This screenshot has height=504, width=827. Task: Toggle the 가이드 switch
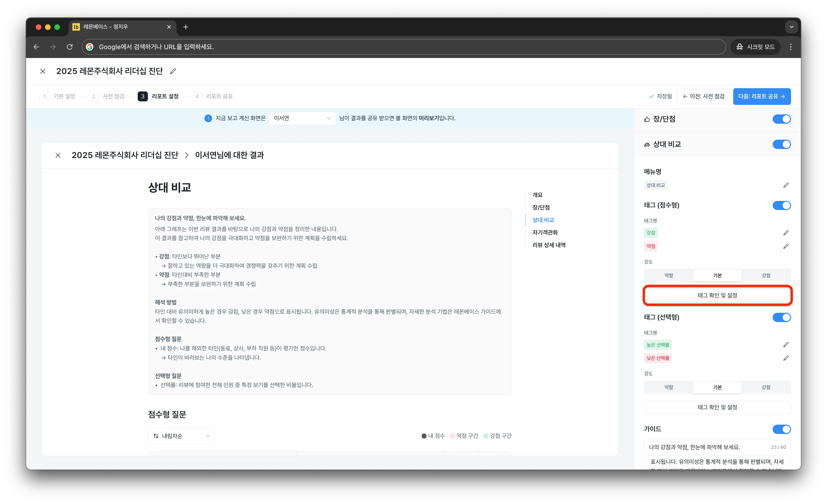click(x=781, y=429)
